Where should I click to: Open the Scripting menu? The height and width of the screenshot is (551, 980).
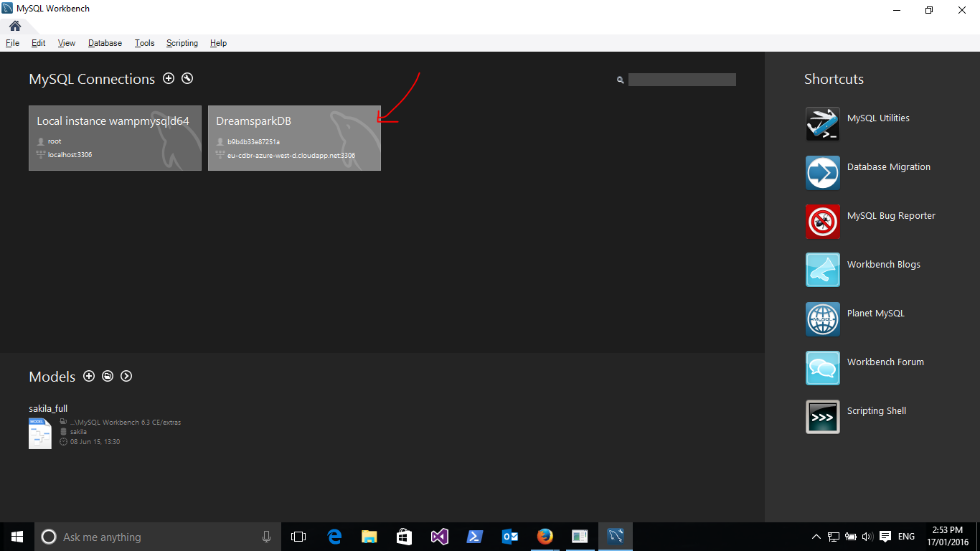point(182,43)
